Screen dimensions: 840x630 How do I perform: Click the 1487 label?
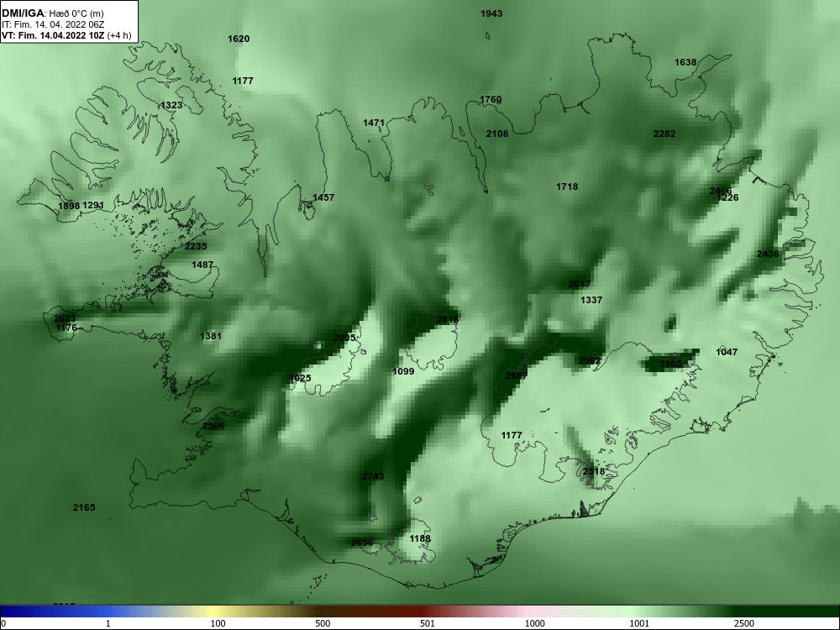coord(202,265)
